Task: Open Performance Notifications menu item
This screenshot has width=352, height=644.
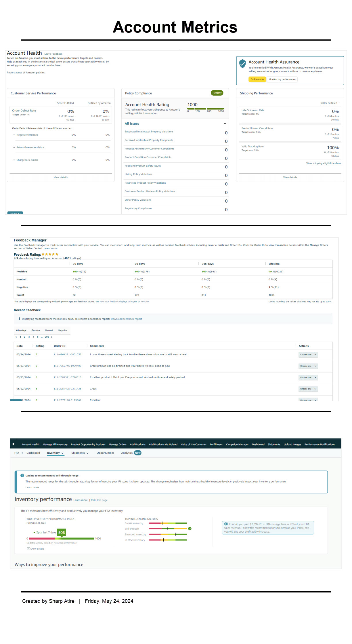Action: point(320,444)
